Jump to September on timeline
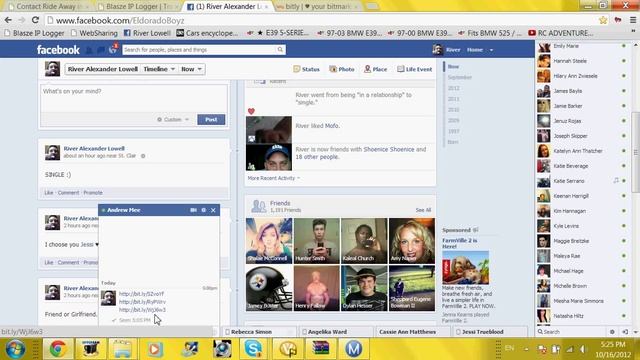This screenshot has height=360, width=640. [460, 77]
